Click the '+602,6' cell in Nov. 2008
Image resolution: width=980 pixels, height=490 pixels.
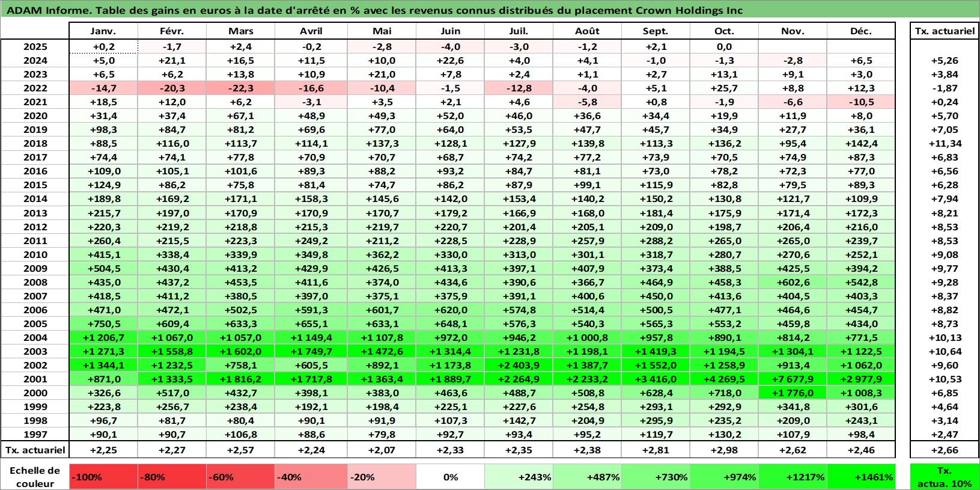coord(793,283)
